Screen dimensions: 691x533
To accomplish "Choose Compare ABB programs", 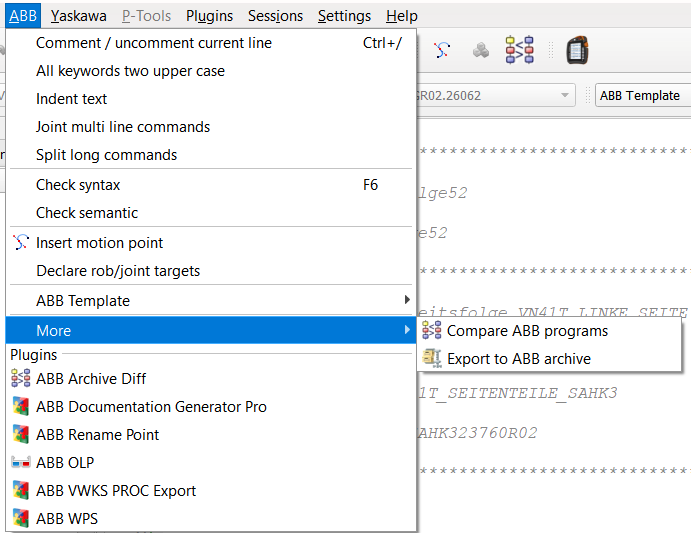I will [549, 331].
